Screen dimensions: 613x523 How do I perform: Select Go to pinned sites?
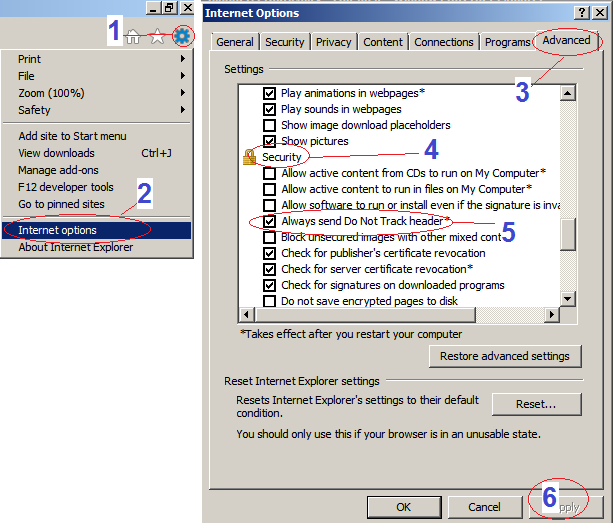(x=97, y=204)
